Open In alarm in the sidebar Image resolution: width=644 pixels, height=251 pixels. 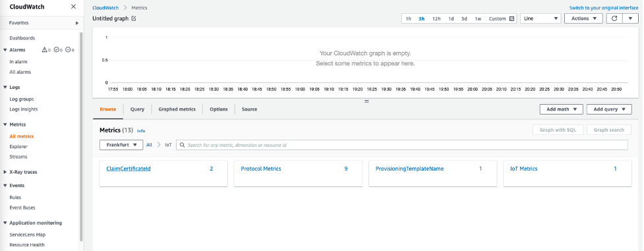pyautogui.click(x=18, y=62)
